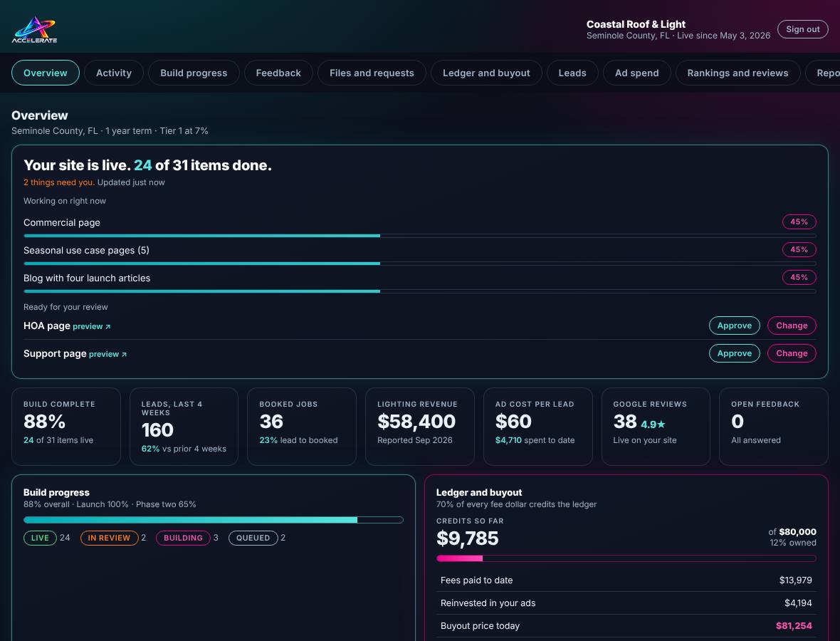The image size is (840, 641).
Task: Click 'Seasonal use case pages (5)' label
Action: click(86, 250)
